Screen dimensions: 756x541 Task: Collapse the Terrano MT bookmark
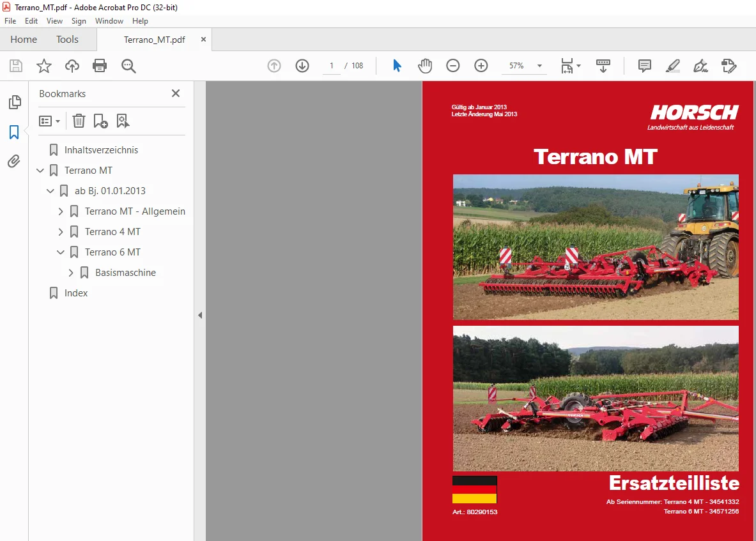coord(40,171)
